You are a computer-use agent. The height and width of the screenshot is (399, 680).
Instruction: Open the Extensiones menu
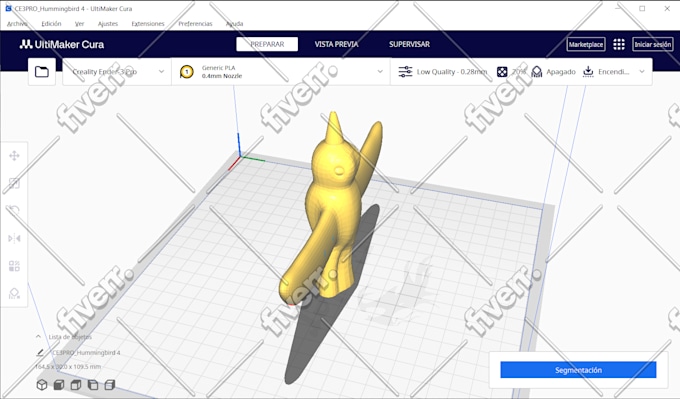click(148, 24)
